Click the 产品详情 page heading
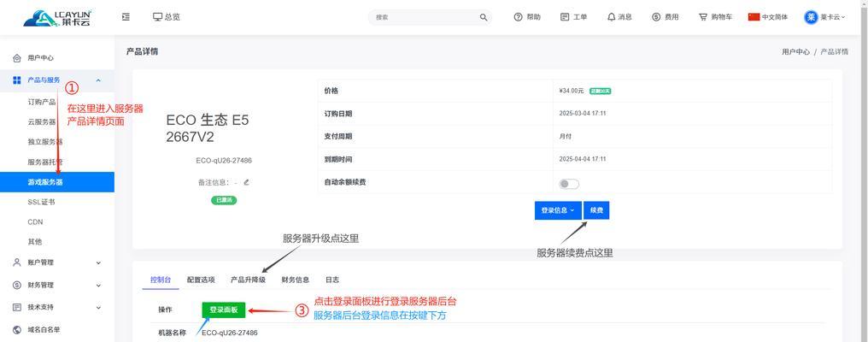868x342 pixels. (143, 51)
